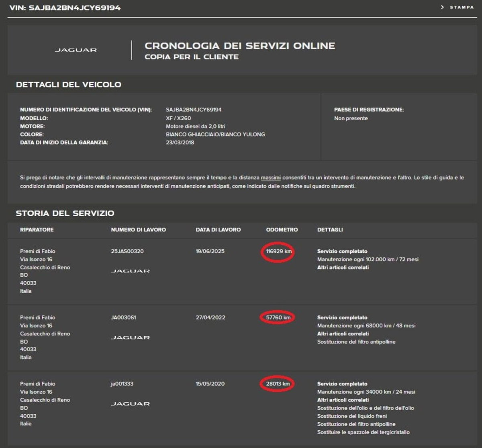Viewport: 482px width, 448px height.
Task: Click odometer reading 28013 km
Action: point(278,384)
